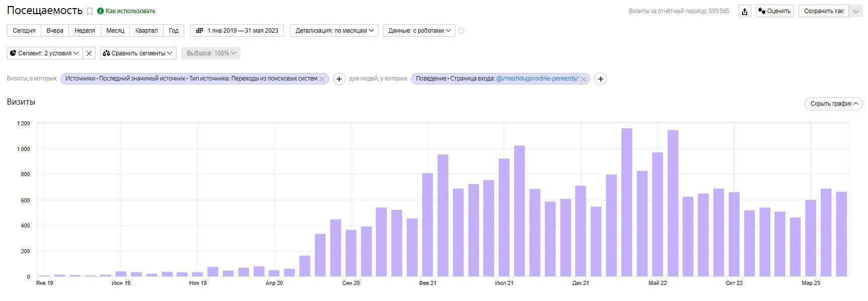Expand the Детализация: по месяцам dropdown
Image resolution: width=868 pixels, height=301 pixels.
(334, 31)
